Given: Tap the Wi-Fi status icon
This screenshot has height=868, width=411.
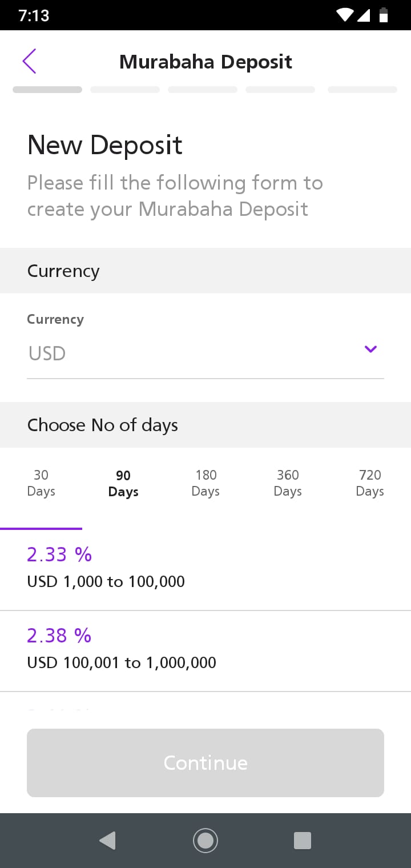Looking at the screenshot, I should 345,15.
